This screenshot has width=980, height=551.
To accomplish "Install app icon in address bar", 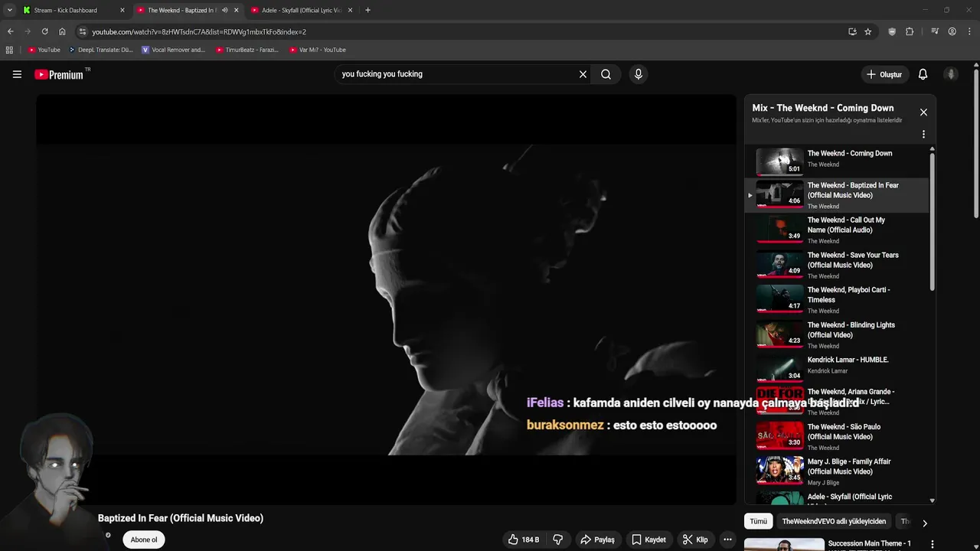I will tap(852, 31).
